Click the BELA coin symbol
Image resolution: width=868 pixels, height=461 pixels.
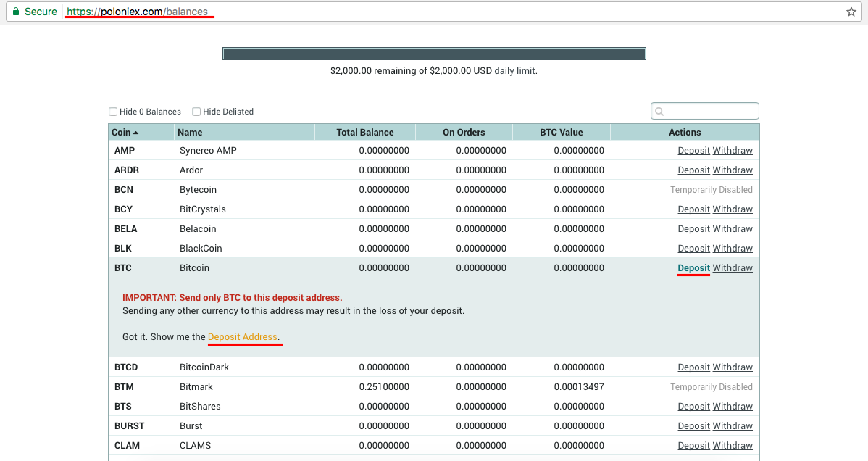pyautogui.click(x=125, y=229)
